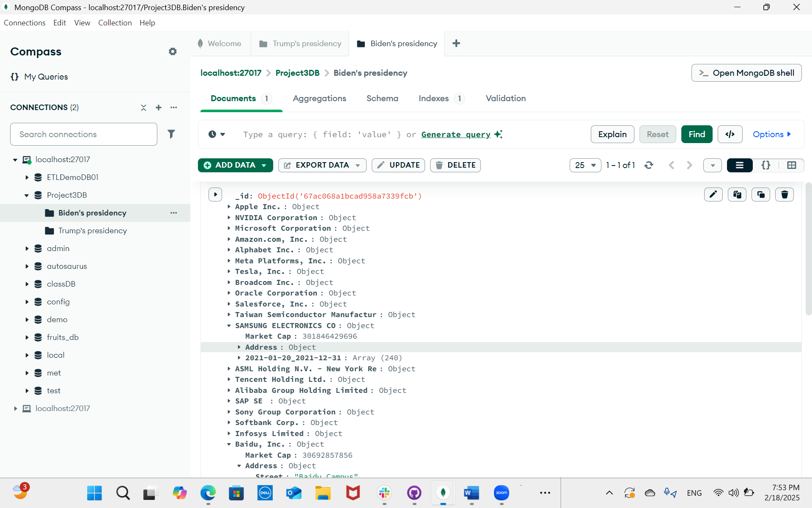Open the documents-per-page dropdown showing 25
This screenshot has width=812, height=508.
tap(585, 165)
